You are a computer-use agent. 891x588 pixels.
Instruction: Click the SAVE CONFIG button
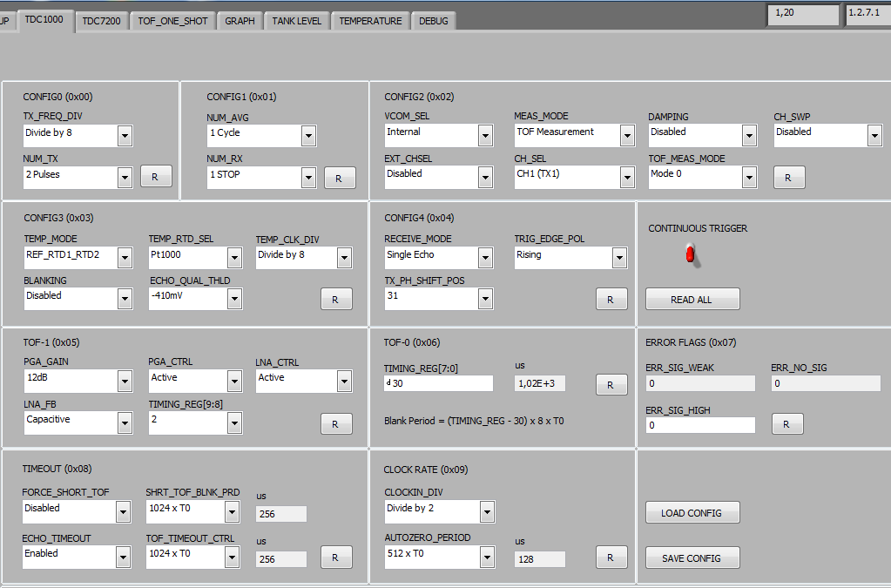[x=692, y=558]
